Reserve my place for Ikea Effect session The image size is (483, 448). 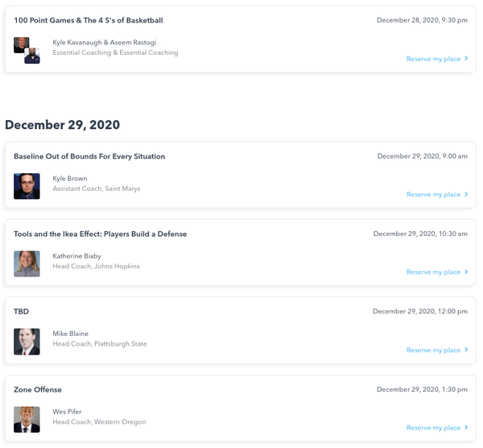click(433, 272)
